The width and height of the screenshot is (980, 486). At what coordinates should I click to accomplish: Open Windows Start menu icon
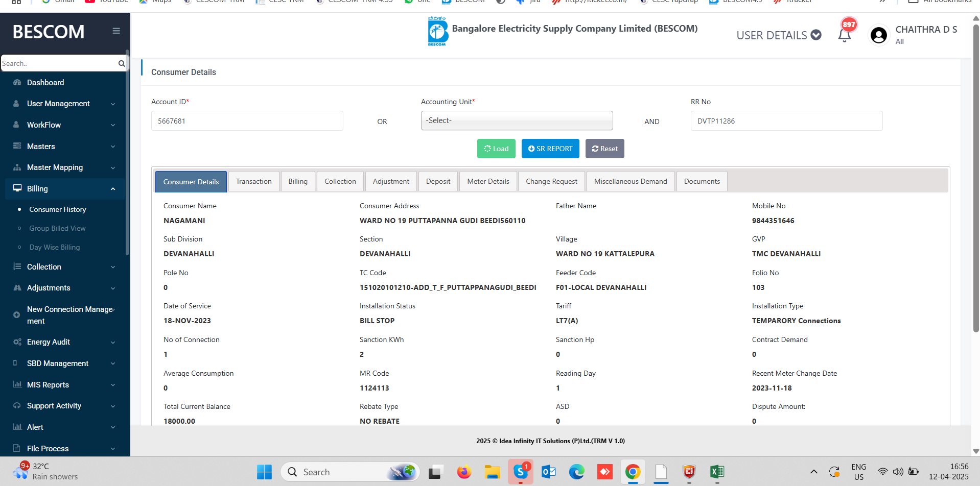(264, 472)
